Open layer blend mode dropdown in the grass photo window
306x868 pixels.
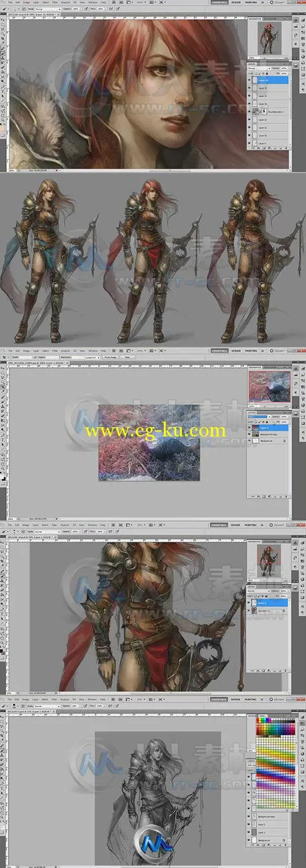(x=259, y=417)
